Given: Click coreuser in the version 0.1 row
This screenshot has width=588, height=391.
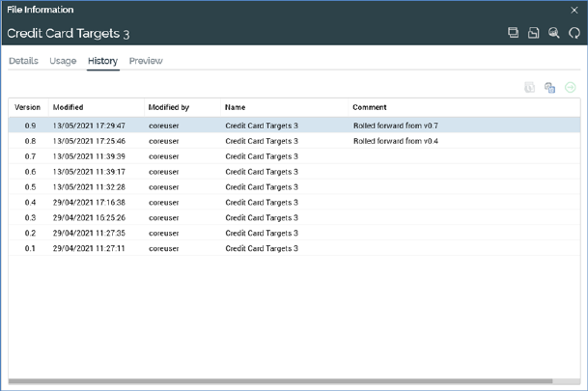Looking at the screenshot, I should (x=164, y=248).
